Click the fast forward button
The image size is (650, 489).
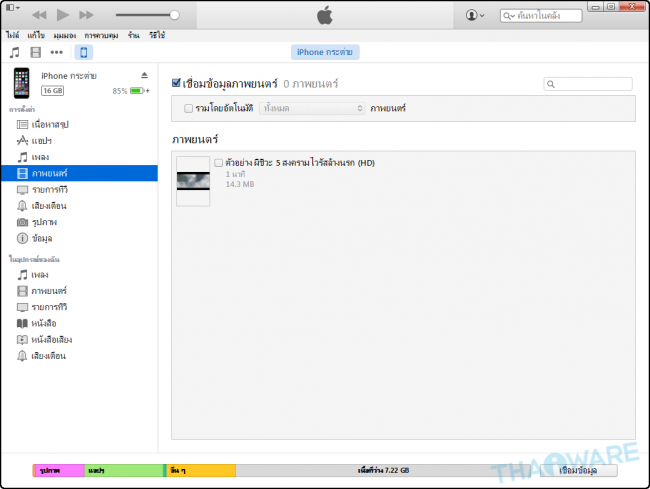click(86, 15)
